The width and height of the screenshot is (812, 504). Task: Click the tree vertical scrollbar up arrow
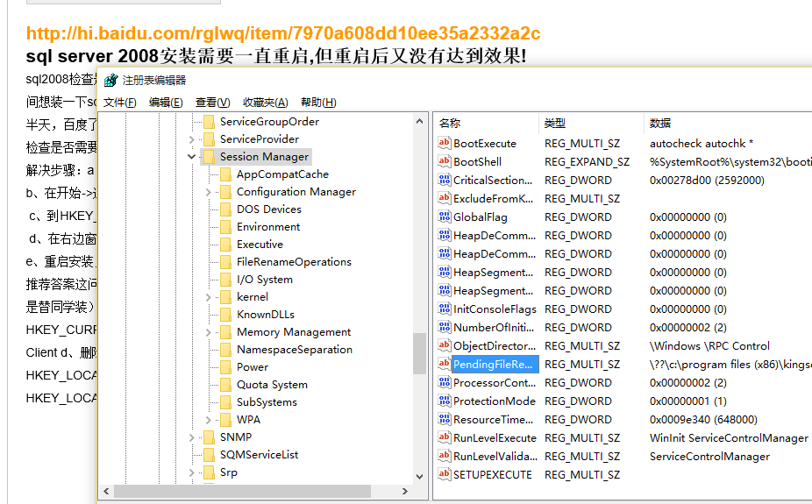[420, 122]
